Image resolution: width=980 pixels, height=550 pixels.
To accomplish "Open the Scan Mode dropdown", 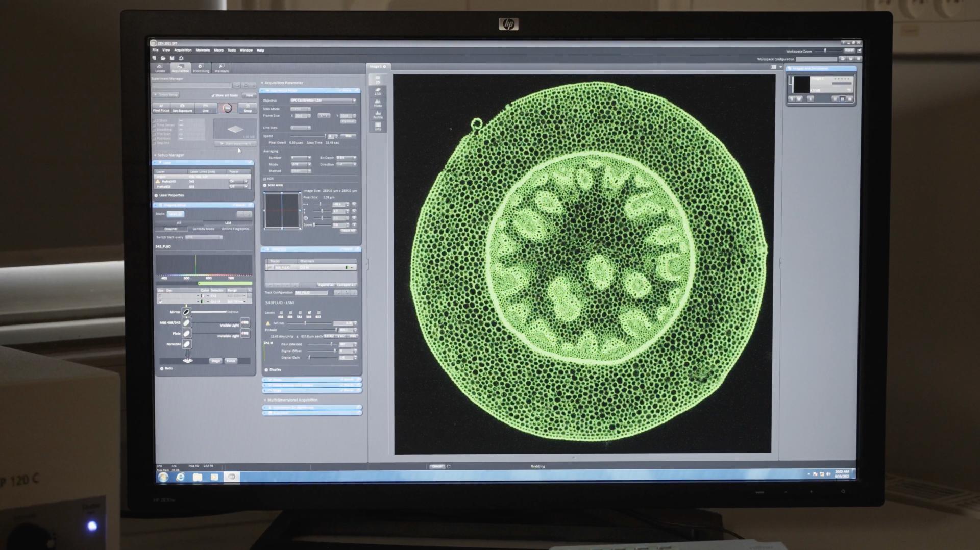I will tap(300, 109).
